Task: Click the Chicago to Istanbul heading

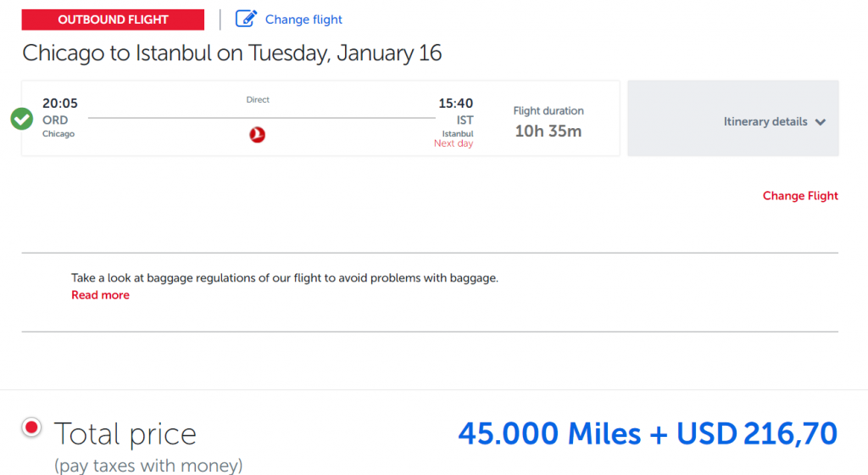Action: coord(232,53)
